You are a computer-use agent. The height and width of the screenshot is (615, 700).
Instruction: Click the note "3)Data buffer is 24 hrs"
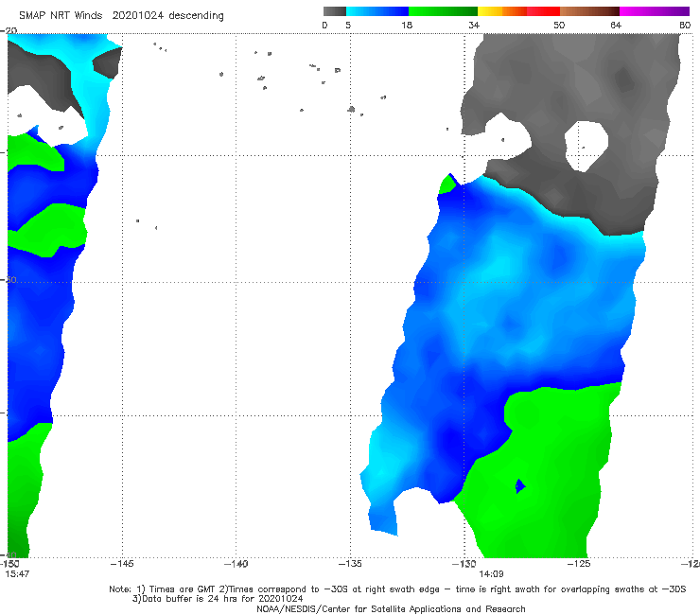pyautogui.click(x=218, y=599)
